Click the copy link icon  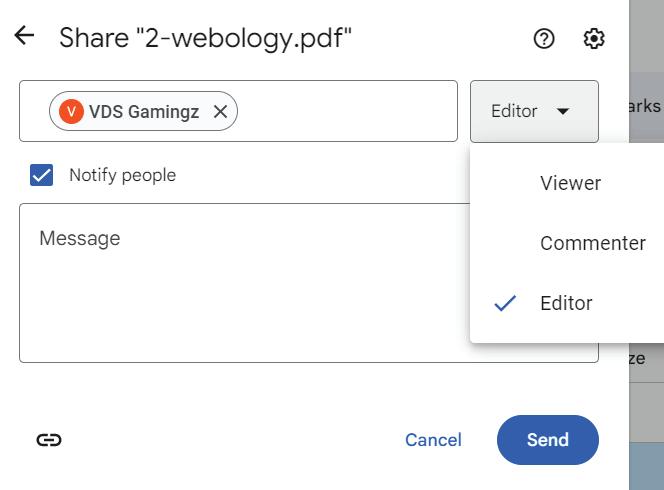coord(49,440)
